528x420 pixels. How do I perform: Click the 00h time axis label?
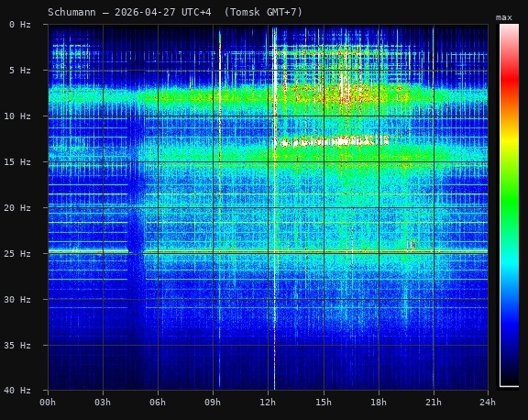[48, 403]
